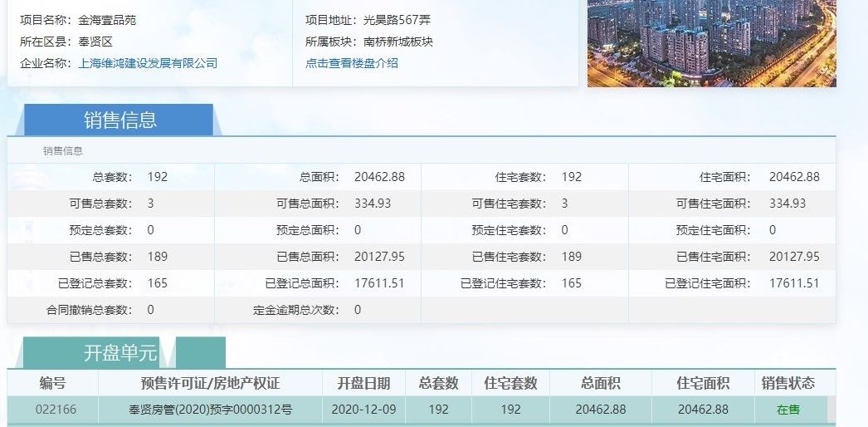868x427 pixels.
Task: Select the 开盘单元 tab
Action: (x=92, y=353)
